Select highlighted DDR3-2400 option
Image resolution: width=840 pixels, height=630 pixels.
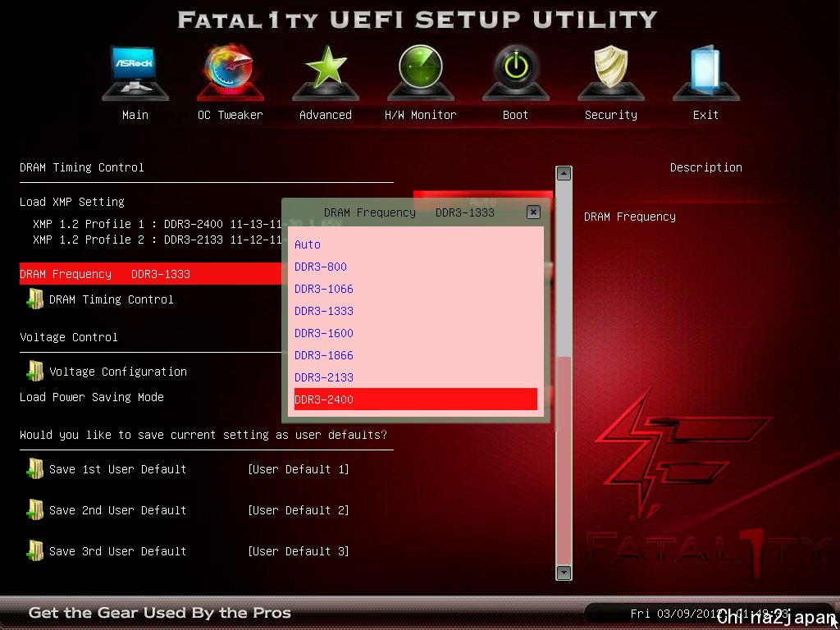pos(416,399)
